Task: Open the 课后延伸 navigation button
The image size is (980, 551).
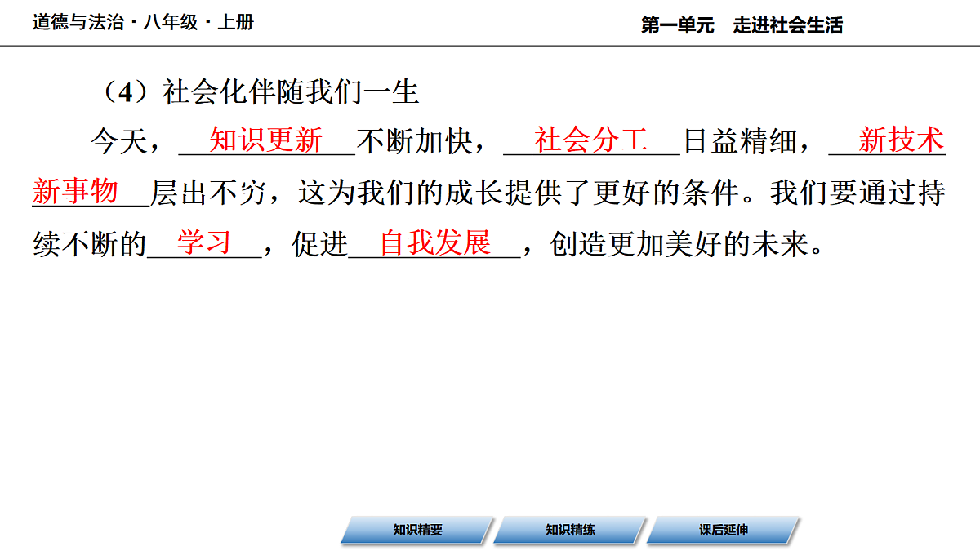Action: 724,530
